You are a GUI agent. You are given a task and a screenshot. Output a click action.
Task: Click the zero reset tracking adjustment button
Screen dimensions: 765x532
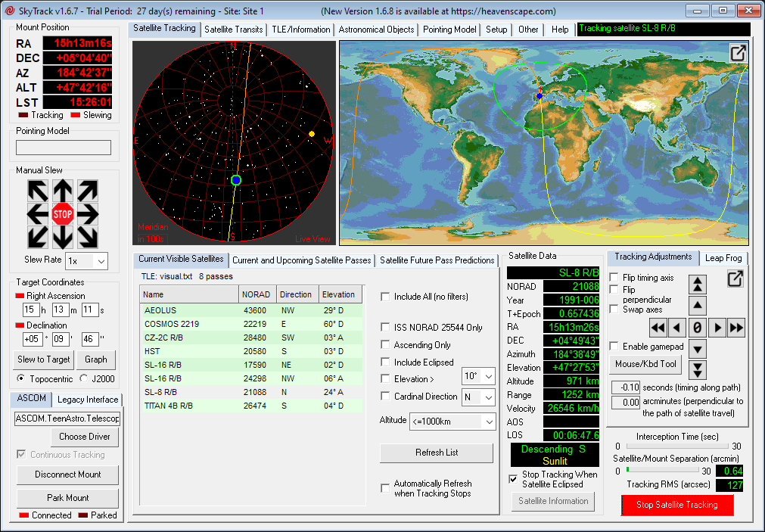point(697,328)
